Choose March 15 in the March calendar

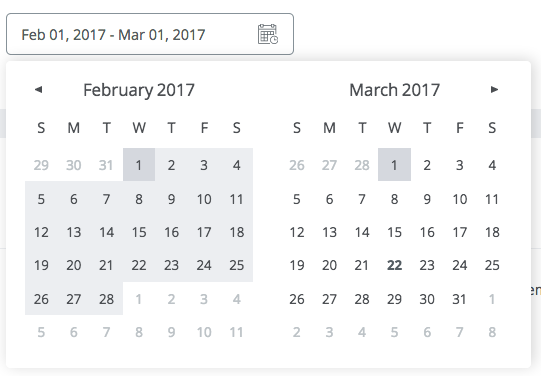click(394, 232)
